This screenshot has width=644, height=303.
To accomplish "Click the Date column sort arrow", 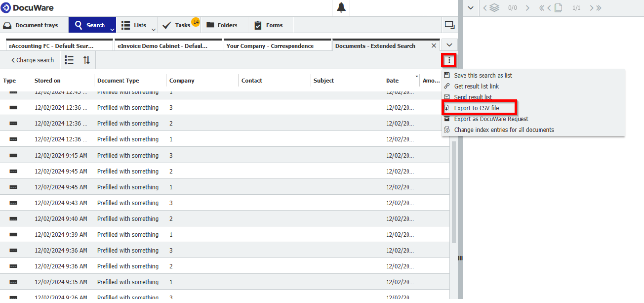I will 417,77.
